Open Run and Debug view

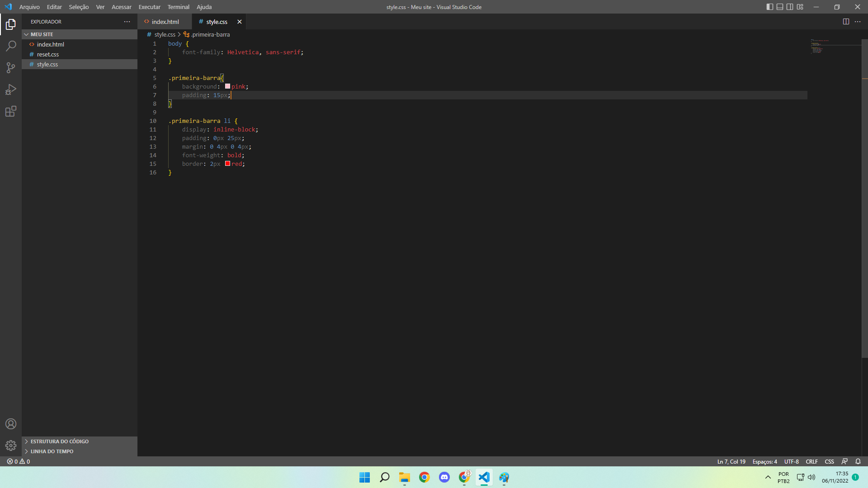point(11,89)
